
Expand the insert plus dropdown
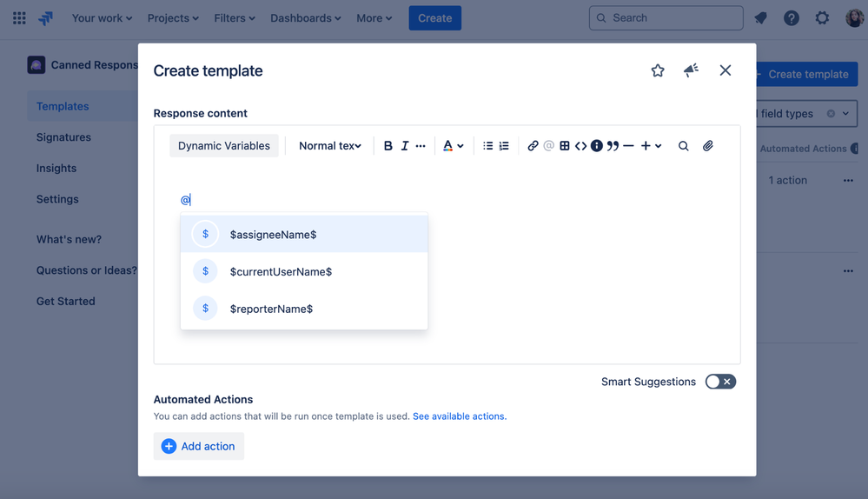pos(651,146)
